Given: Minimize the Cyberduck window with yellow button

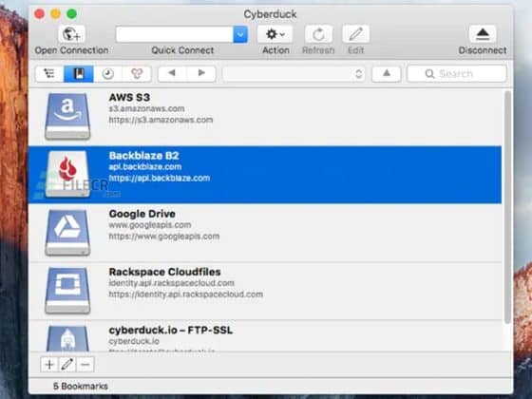Looking at the screenshot, I should point(56,14).
